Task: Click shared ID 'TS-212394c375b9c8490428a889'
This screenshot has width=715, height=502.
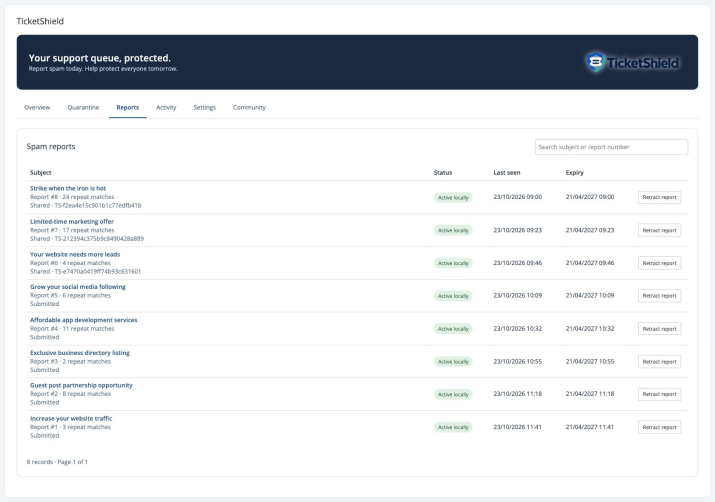Action: [x=99, y=239]
